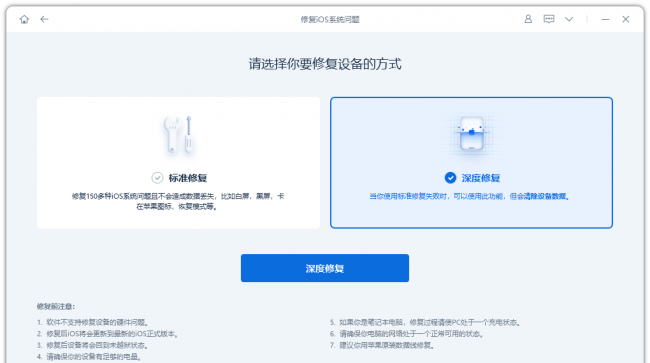The height and width of the screenshot is (363, 650).
Task: Open the user account icon
Action: tap(528, 19)
